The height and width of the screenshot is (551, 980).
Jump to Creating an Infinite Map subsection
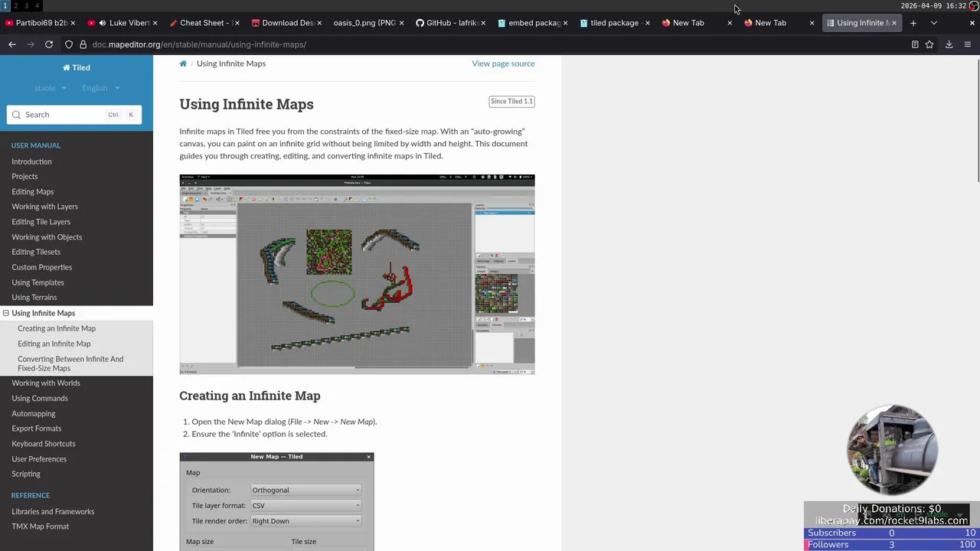[x=57, y=328]
